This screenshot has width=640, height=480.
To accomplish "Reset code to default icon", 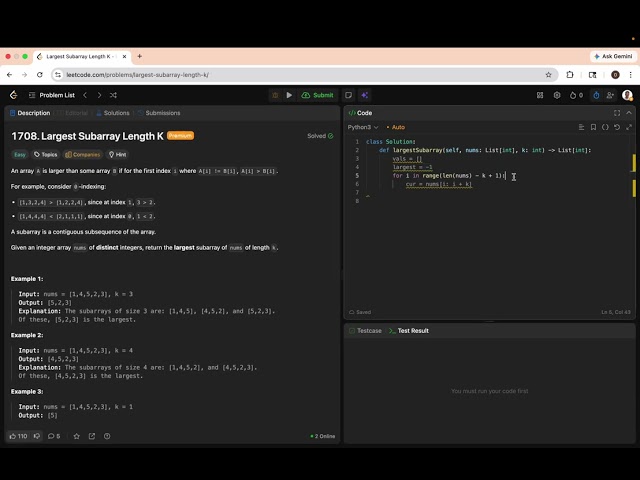I will [617, 127].
